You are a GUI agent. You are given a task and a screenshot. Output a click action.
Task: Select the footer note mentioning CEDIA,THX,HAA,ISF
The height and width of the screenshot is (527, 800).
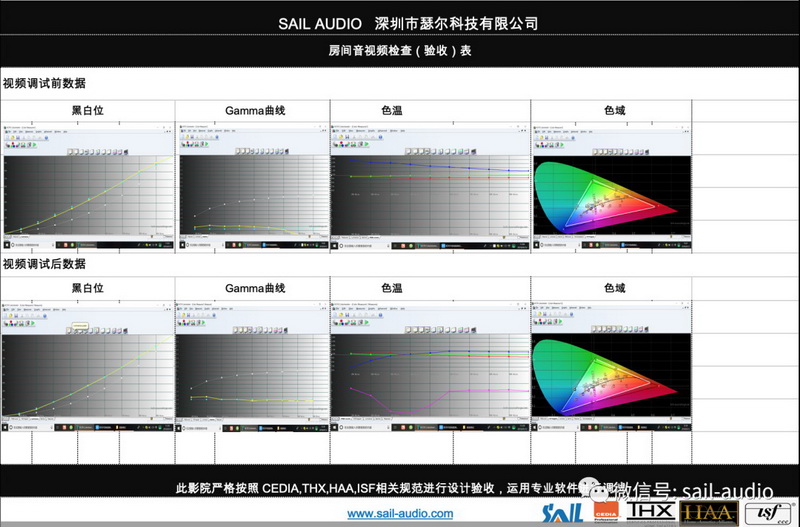[401, 488]
